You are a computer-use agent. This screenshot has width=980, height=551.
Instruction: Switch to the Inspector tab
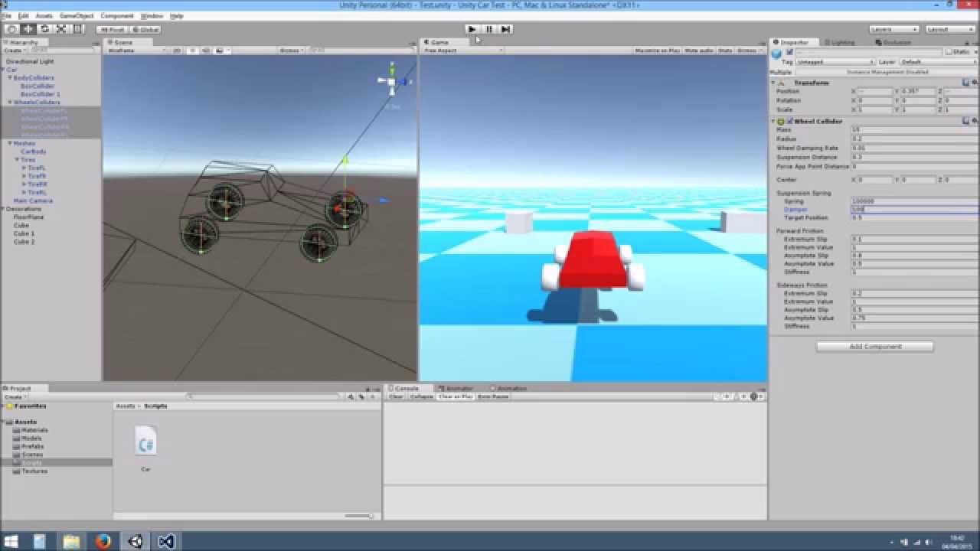[x=794, y=42]
